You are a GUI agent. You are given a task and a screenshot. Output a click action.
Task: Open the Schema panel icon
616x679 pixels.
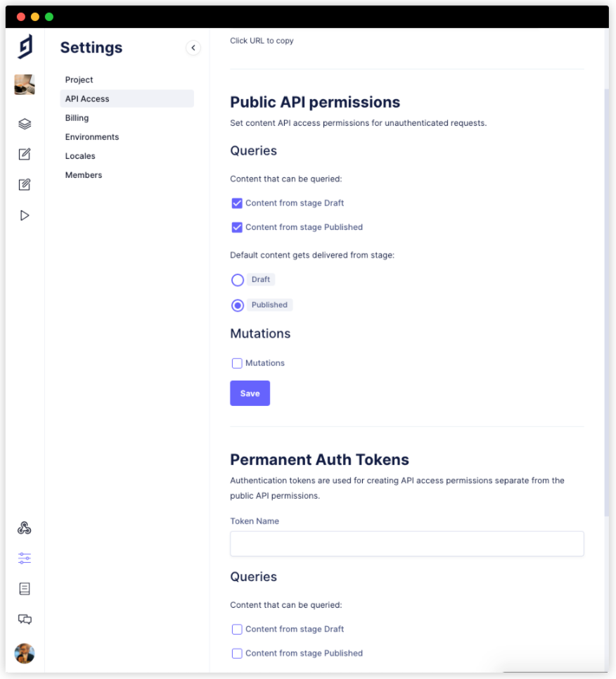pos(25,123)
